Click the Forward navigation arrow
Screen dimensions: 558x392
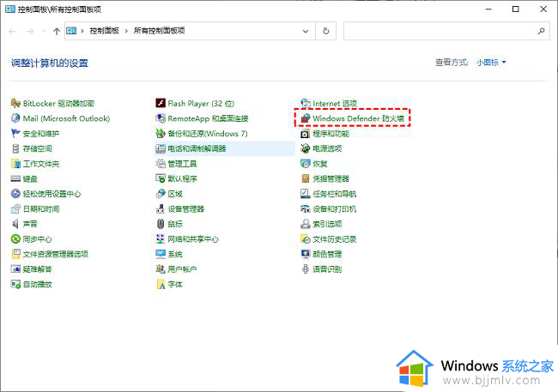pyautogui.click(x=30, y=31)
